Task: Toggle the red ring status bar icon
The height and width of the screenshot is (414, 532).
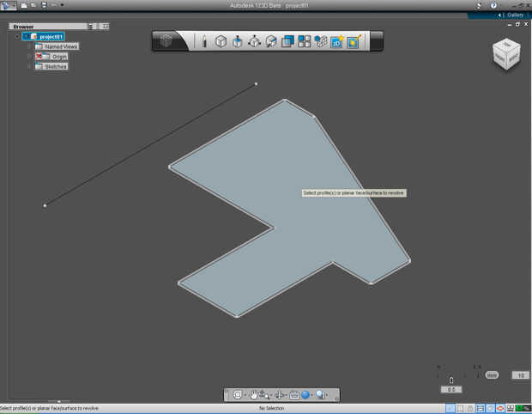Action: 500,408
